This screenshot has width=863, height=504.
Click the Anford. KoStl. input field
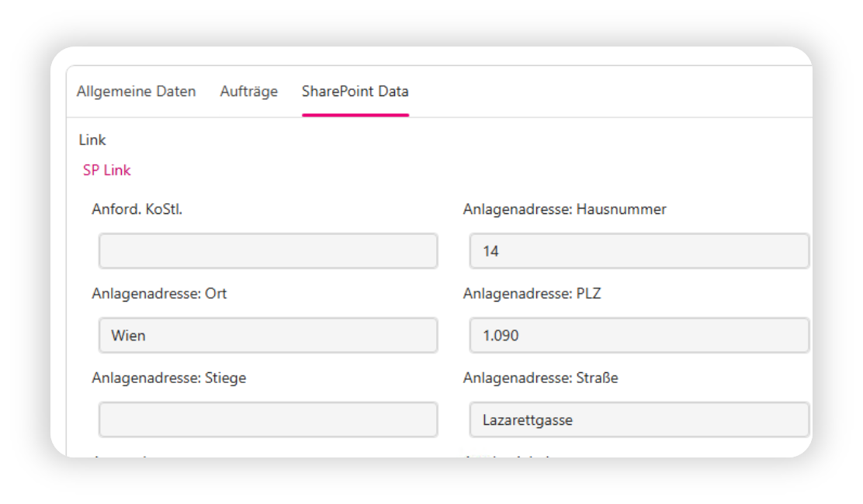point(268,251)
